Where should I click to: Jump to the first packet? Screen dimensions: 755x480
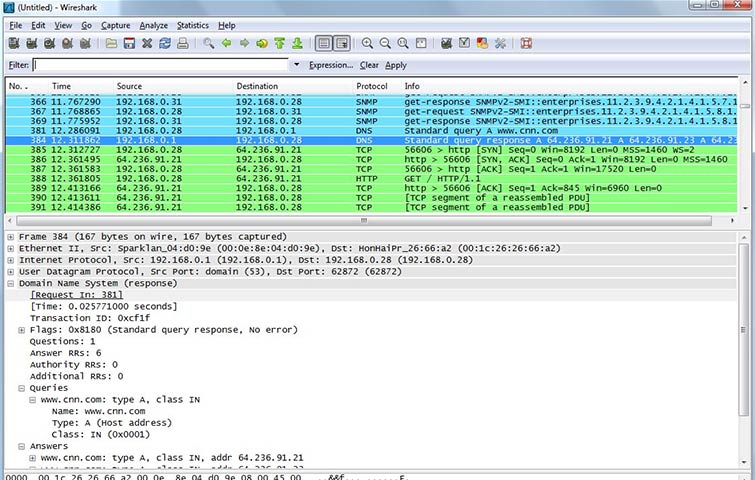[280, 43]
